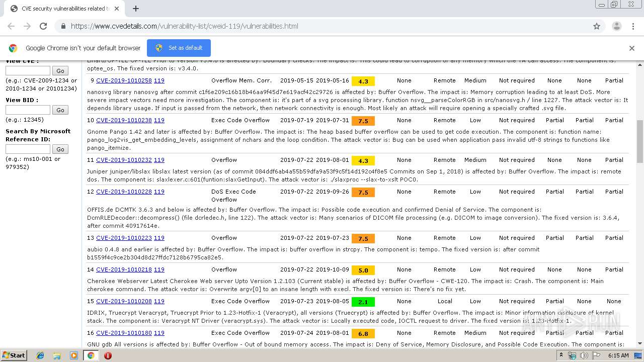This screenshot has width=644, height=362.
Task: Click 'Google Chrome isn't your default browser' text
Action: click(83, 48)
